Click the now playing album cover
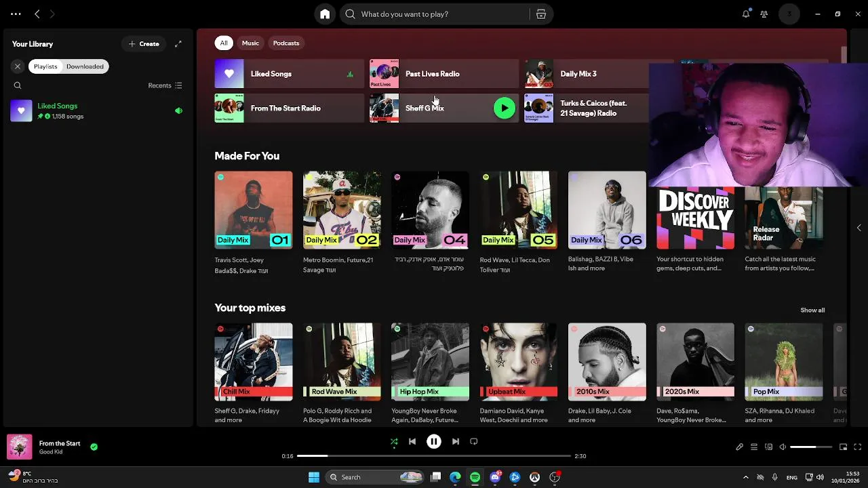The width and height of the screenshot is (868, 488). point(20,447)
